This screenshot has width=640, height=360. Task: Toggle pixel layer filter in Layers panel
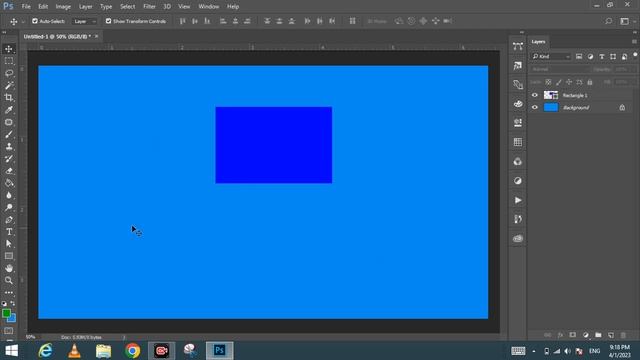579,57
